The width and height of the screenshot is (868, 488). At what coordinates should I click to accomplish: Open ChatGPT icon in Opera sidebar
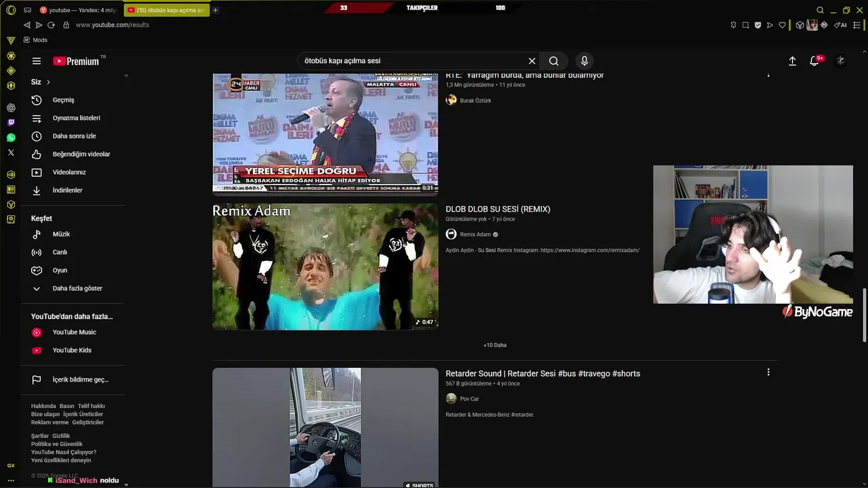click(x=11, y=108)
